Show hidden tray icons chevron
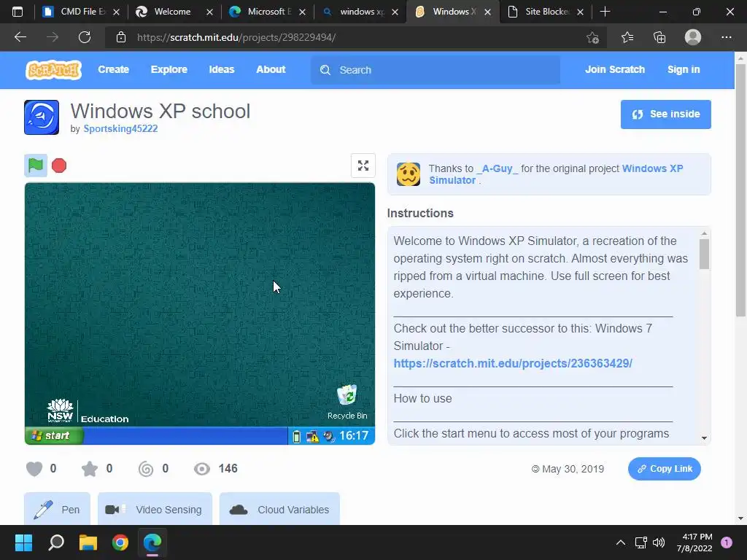The image size is (747, 560). tap(620, 542)
